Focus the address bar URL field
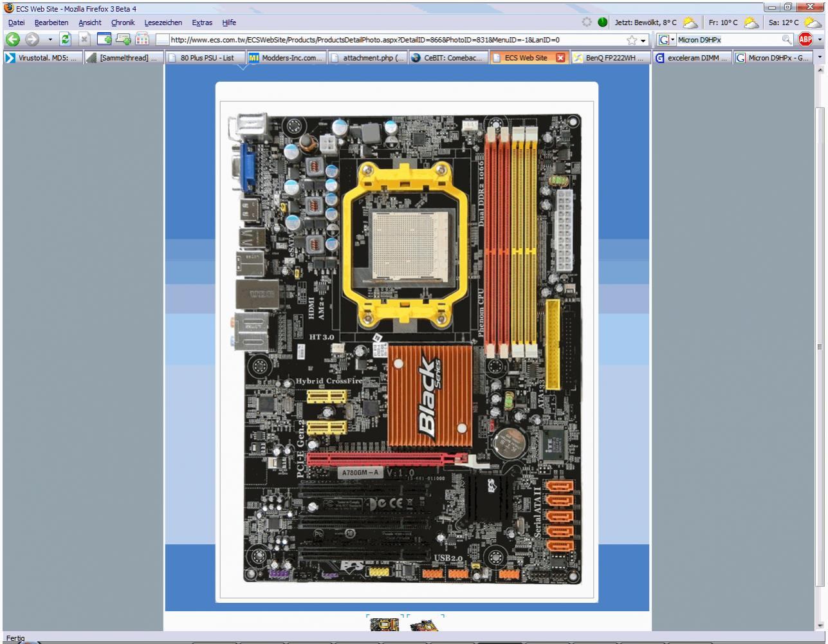The image size is (828, 644). click(397, 40)
